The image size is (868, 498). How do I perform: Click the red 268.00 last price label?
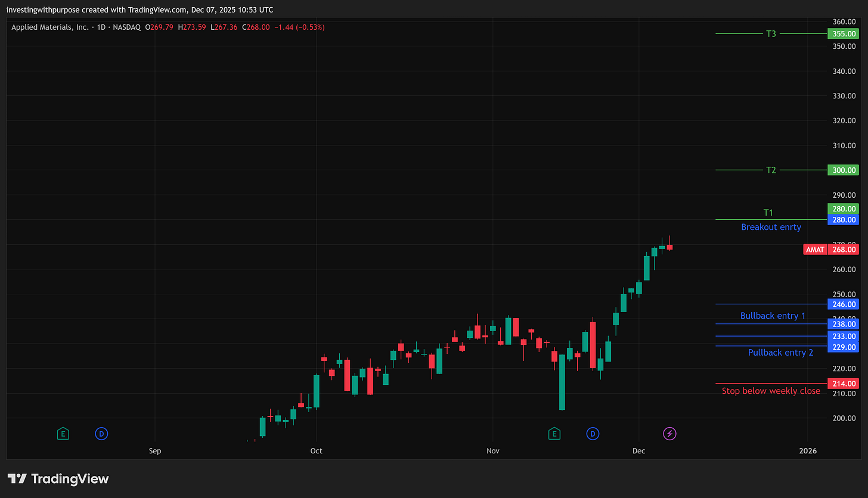coord(844,250)
